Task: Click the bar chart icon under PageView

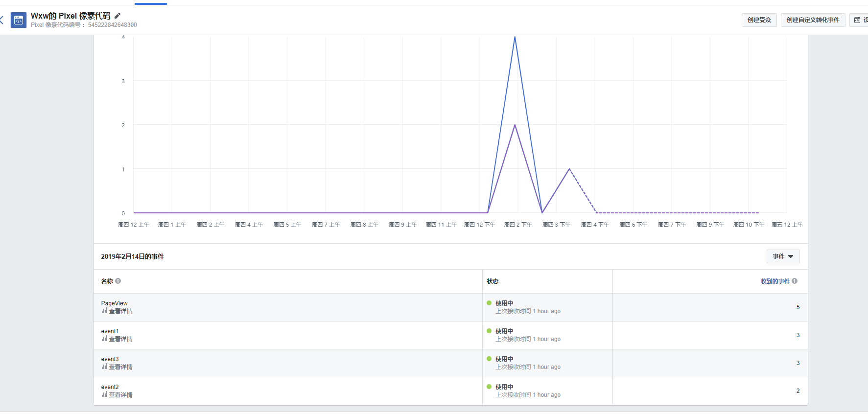Action: (x=104, y=311)
